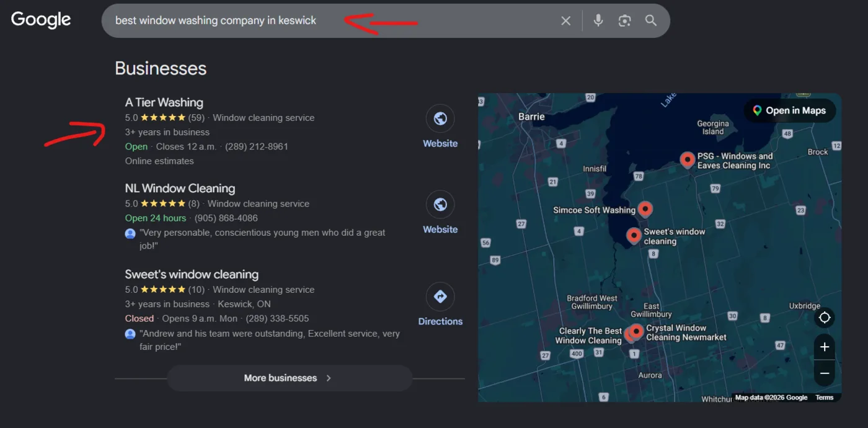Zoom out on the map
This screenshot has width=868, height=428.
point(825,373)
